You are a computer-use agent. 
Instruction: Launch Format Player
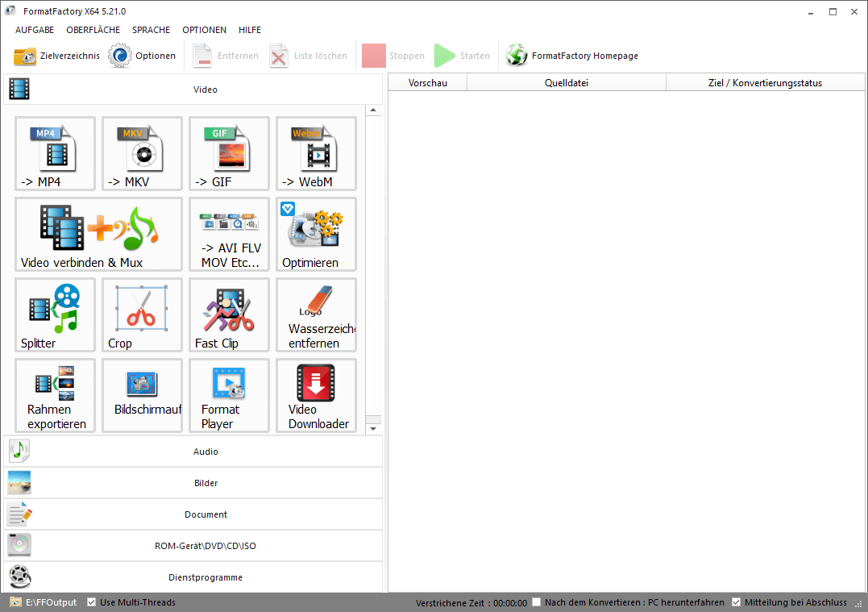pos(229,395)
